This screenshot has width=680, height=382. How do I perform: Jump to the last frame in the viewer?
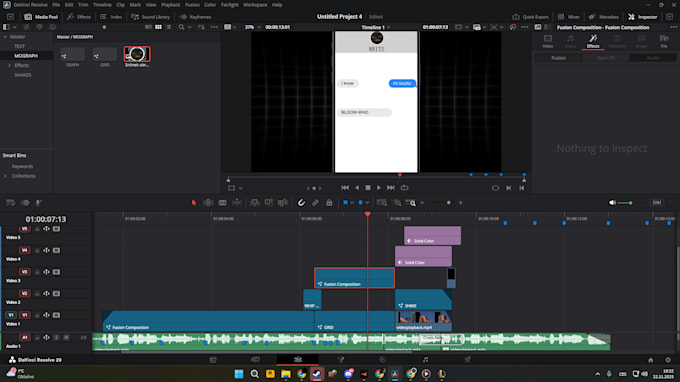click(x=391, y=188)
